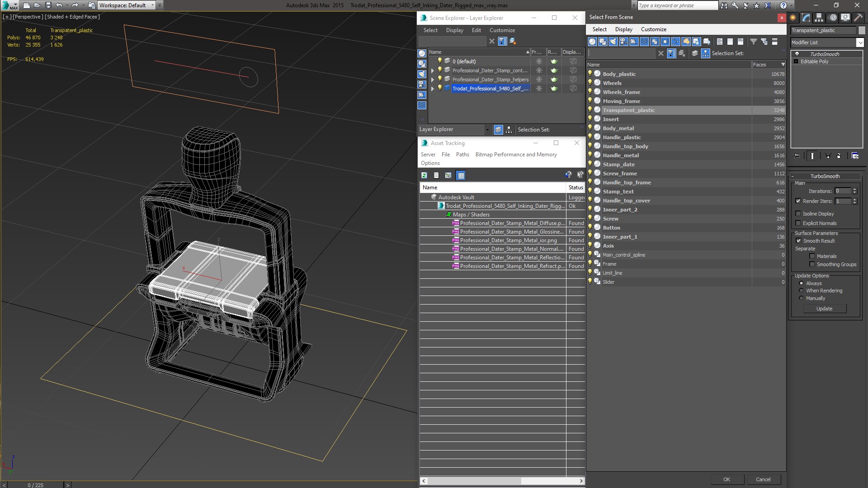Toggle Display Bone Objects filter in Select From Scene
The height and width of the screenshot is (488, 868).
[675, 42]
